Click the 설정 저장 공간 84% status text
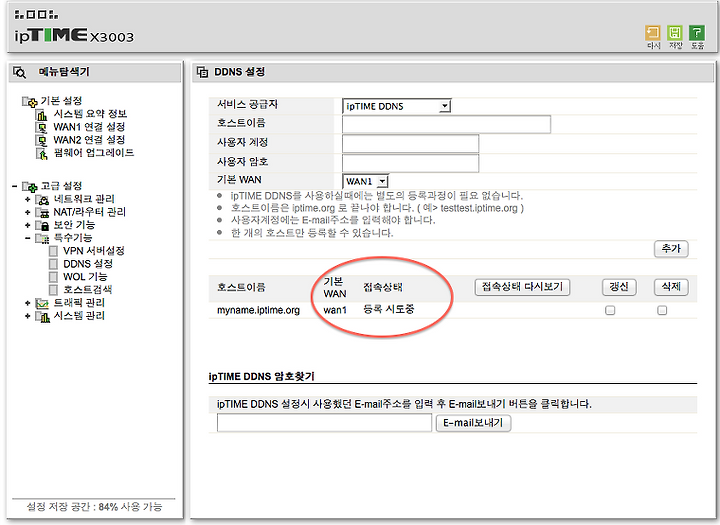Image resolution: width=720 pixels, height=525 pixels. 94,507
